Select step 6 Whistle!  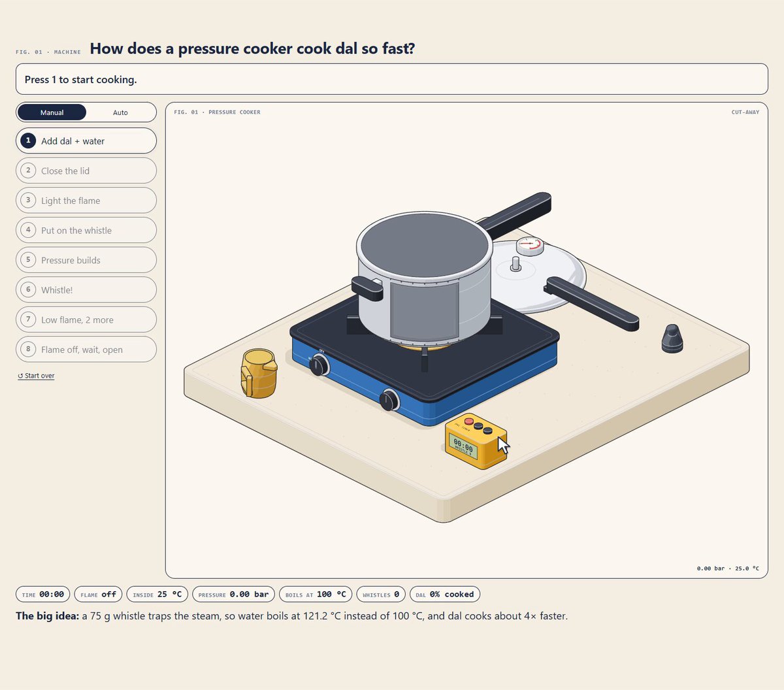[86, 290]
